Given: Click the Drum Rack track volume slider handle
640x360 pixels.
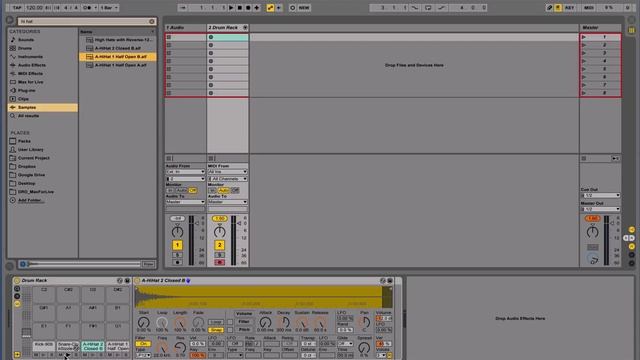Looking at the screenshot, I should pos(240,223).
